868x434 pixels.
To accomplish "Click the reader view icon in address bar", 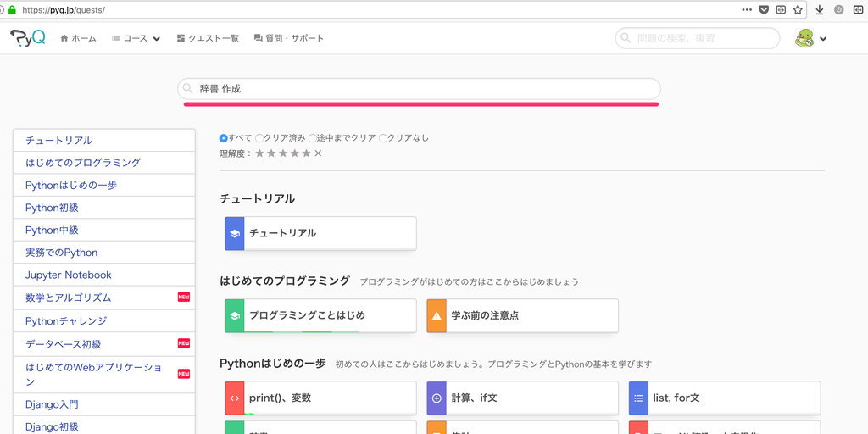I will (x=781, y=9).
